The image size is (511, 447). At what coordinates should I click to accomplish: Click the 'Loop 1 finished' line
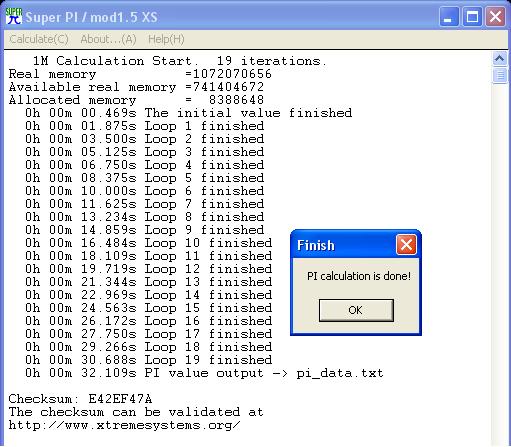(x=145, y=126)
